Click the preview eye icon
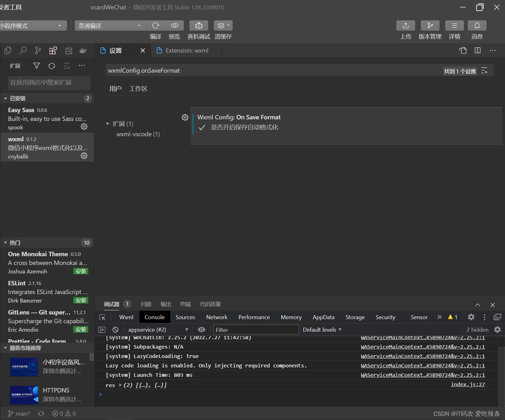The image size is (505, 420). click(174, 25)
